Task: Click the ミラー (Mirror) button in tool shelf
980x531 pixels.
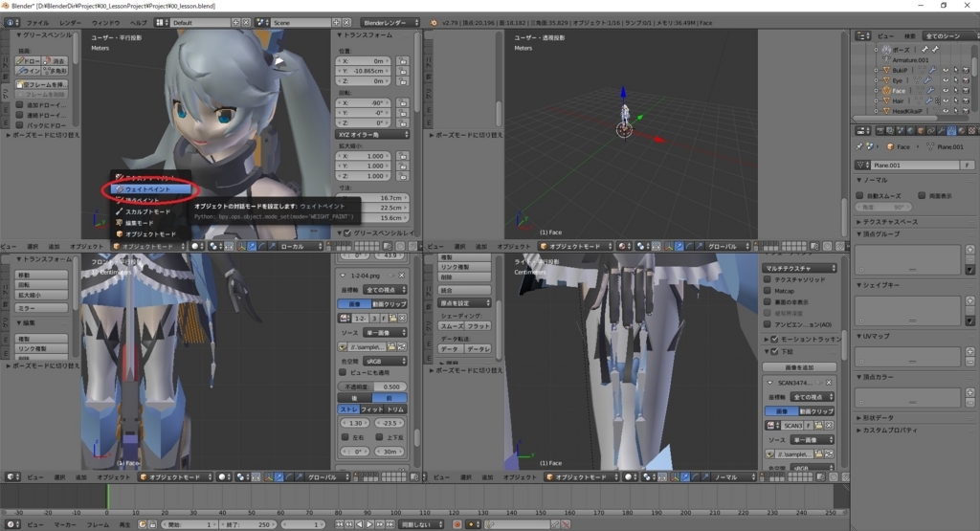Action: tap(41, 308)
